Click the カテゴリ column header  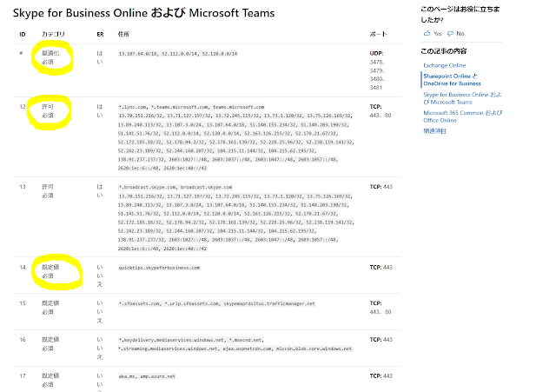coord(53,34)
